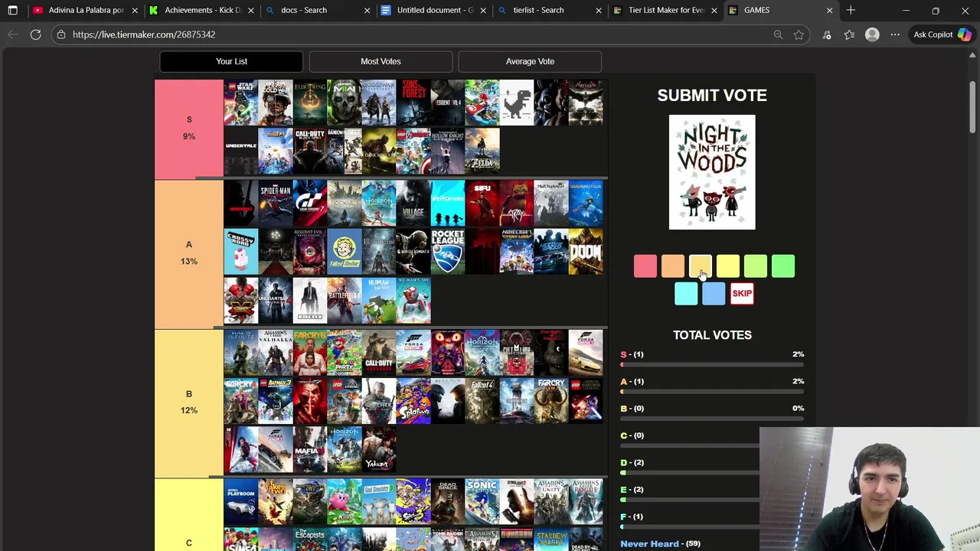Click the red SKIP vote button
This screenshot has height=551, width=980.
(x=742, y=293)
